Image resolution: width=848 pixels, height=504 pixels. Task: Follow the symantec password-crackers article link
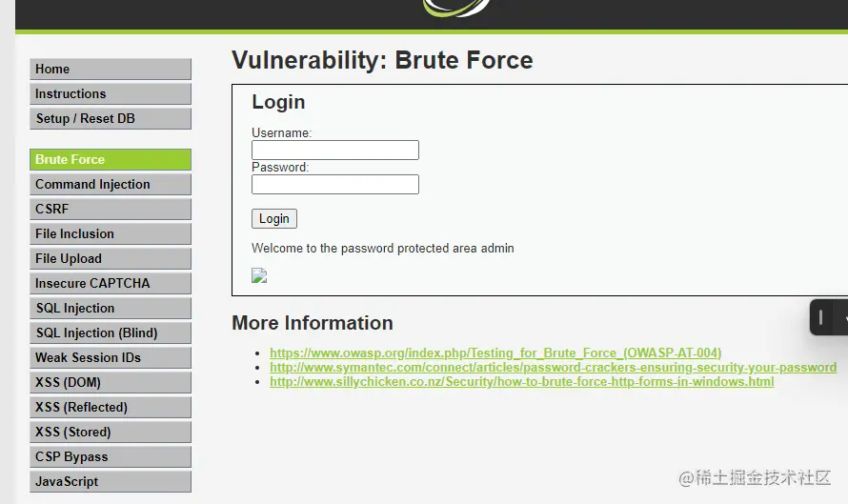553,368
